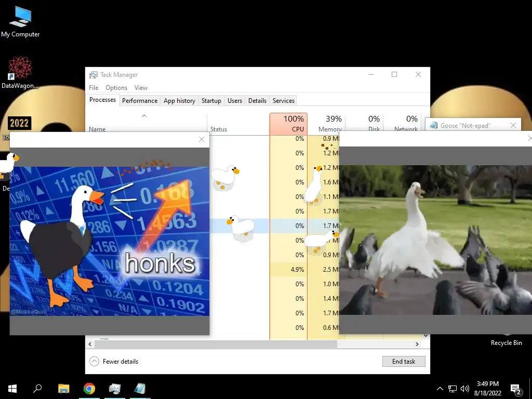Sort by the 0% Network column
This screenshot has width=532, height=399.
(x=403, y=124)
